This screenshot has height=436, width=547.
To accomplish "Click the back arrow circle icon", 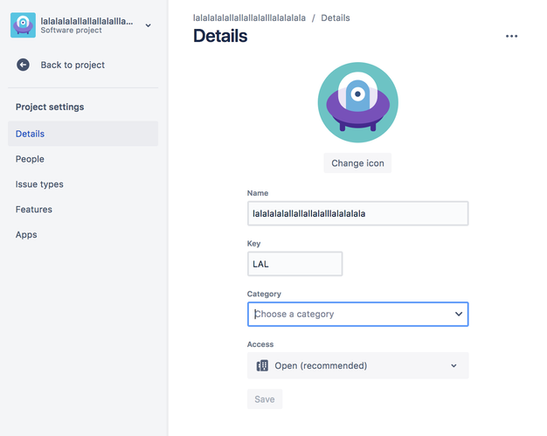I will coord(23,65).
